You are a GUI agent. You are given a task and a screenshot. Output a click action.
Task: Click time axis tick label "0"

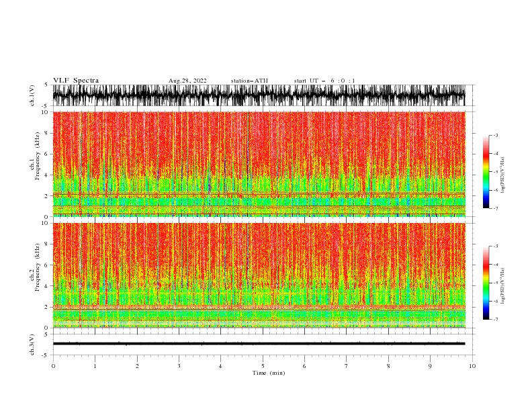53,366
